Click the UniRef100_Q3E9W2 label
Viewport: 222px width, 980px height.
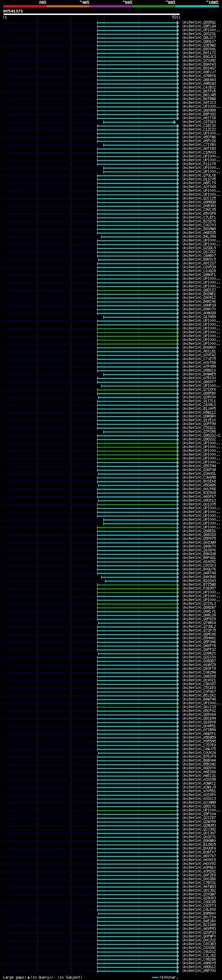tap(199, 45)
